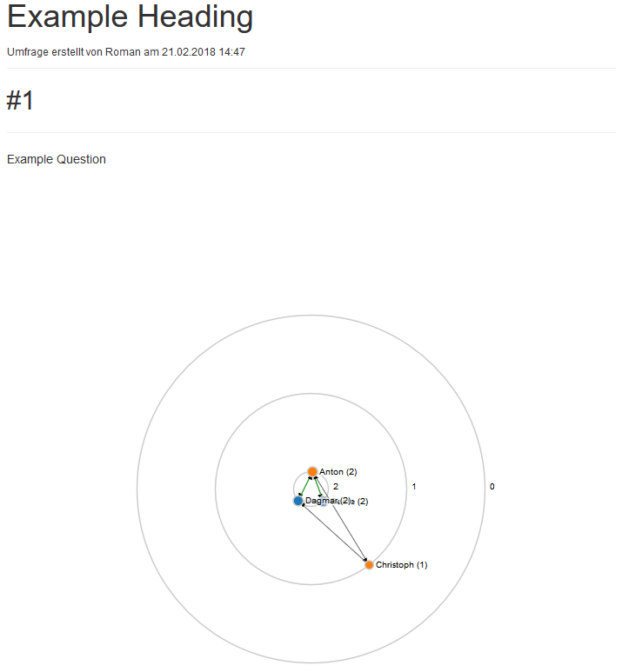This screenshot has height=672, width=622.
Task: Click the 'Christoph (1)' node label
Action: (x=402, y=565)
